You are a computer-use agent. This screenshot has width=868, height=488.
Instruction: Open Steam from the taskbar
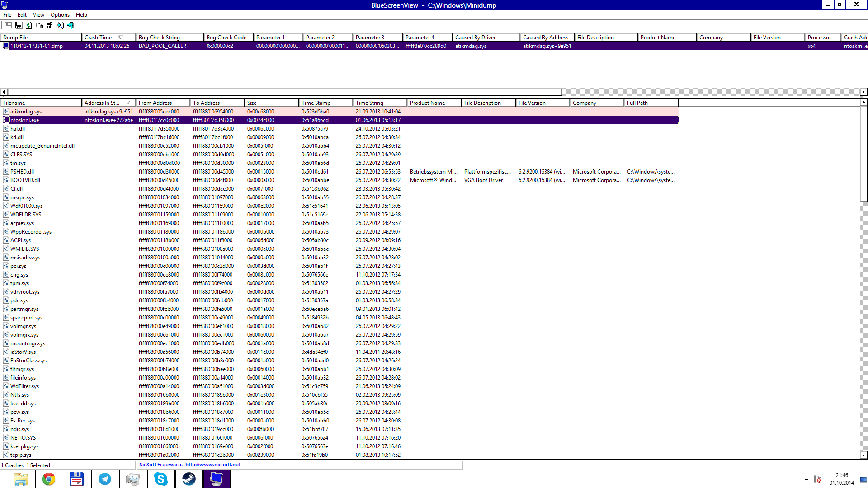tap(189, 479)
